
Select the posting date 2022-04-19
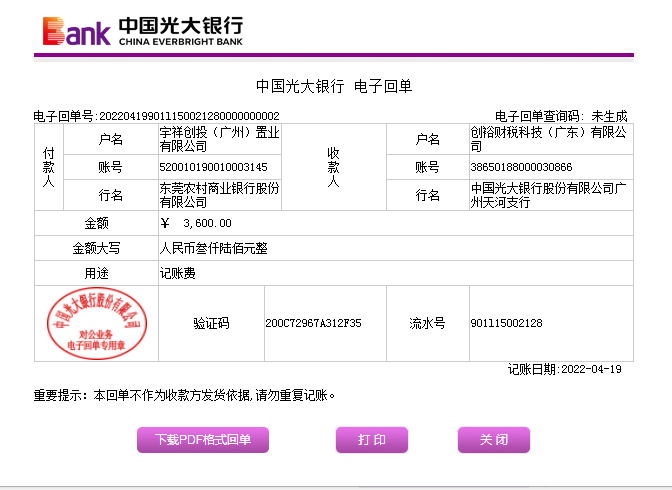591,369
